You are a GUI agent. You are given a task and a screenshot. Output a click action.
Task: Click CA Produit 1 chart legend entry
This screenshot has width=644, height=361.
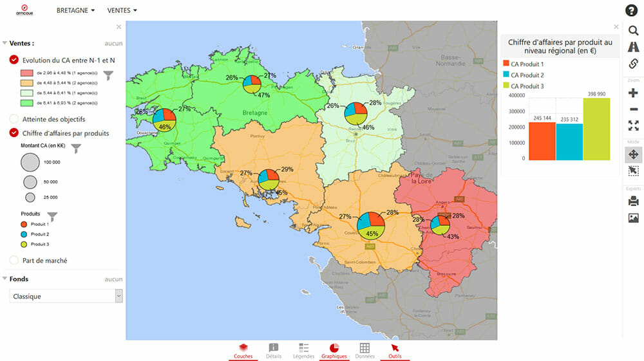point(523,64)
